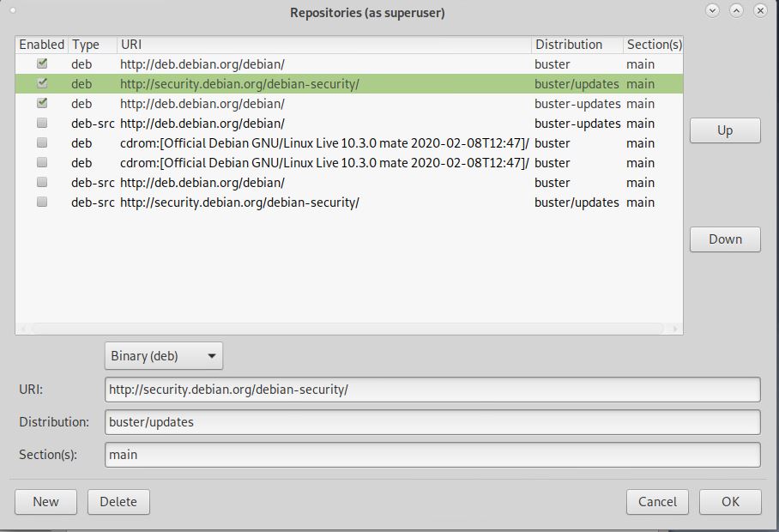Create a New repository entry
Image resolution: width=779 pixels, height=532 pixels.
[x=45, y=502]
